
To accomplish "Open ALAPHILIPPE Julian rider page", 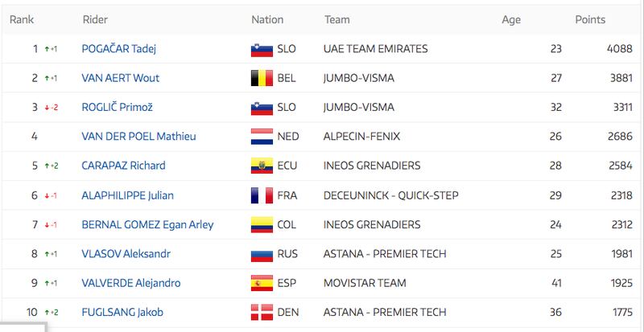I will click(x=128, y=195).
